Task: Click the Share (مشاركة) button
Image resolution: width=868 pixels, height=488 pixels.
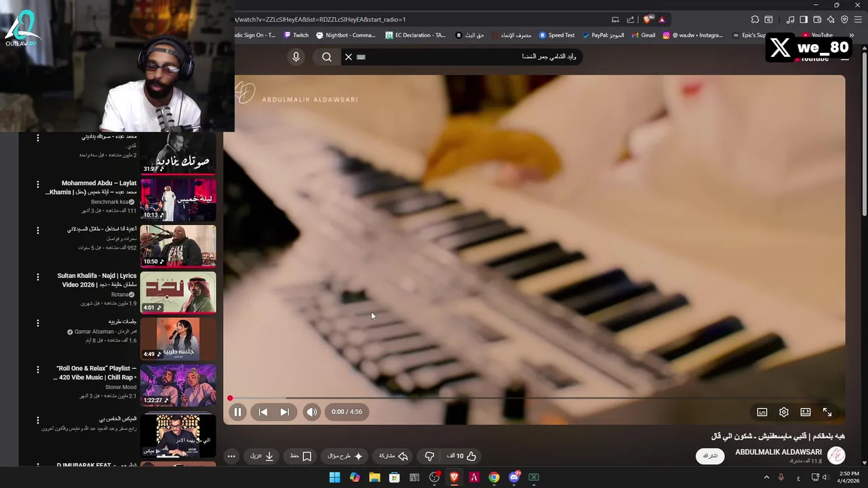Action: (x=393, y=456)
